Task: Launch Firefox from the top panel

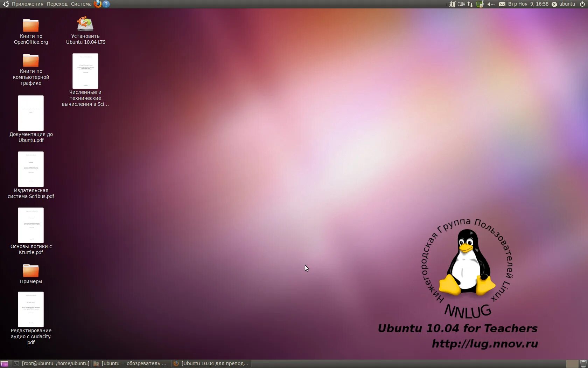Action: 98,4
